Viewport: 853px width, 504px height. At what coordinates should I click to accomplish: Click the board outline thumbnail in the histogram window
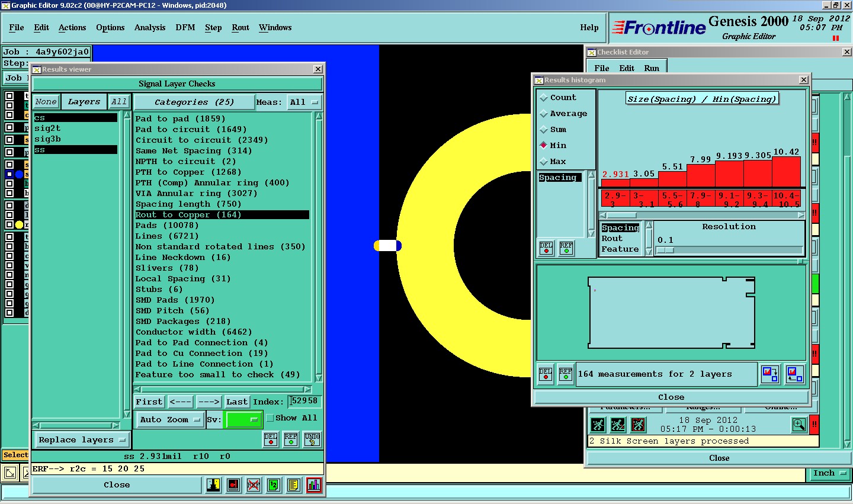672,312
